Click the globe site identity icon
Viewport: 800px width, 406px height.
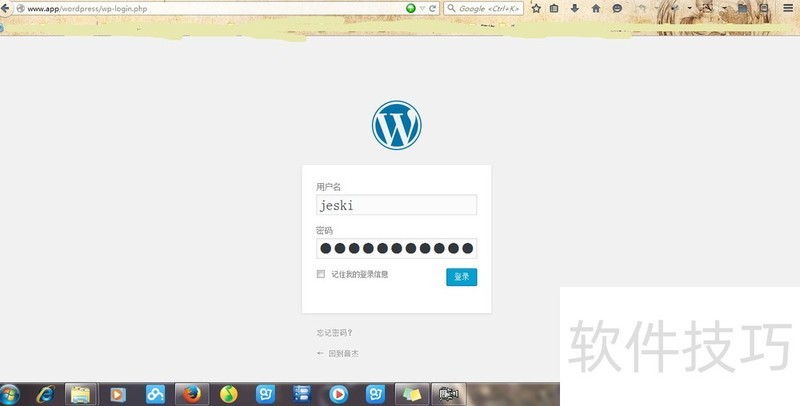[20, 9]
